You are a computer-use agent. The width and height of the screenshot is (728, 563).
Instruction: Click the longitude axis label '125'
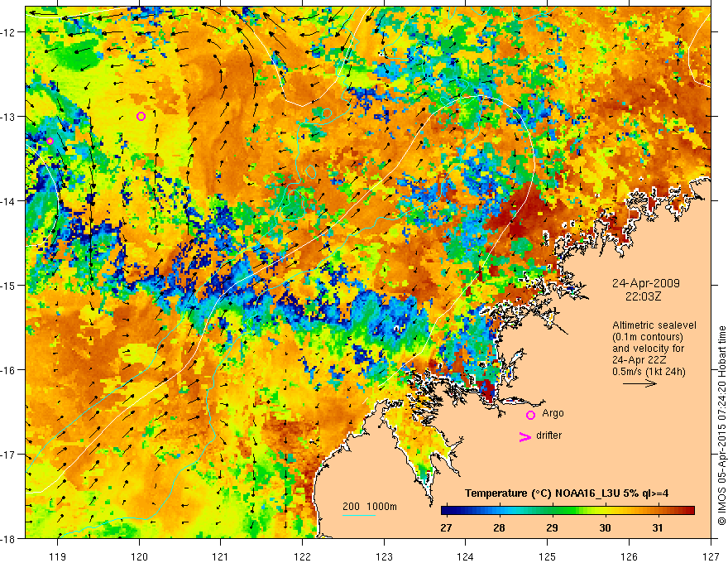coord(548,556)
